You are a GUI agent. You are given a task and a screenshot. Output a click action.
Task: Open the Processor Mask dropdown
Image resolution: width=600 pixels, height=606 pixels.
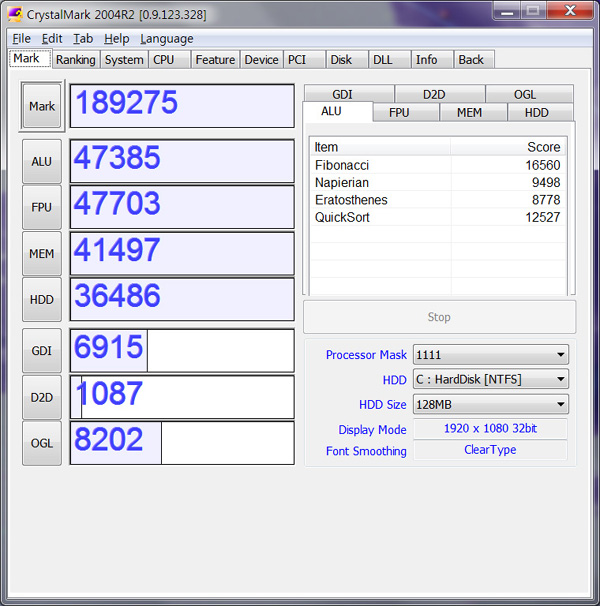tap(491, 354)
